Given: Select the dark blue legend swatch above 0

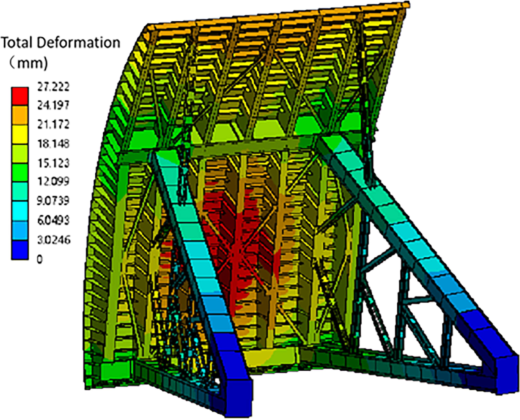Looking at the screenshot, I should click(x=20, y=250).
